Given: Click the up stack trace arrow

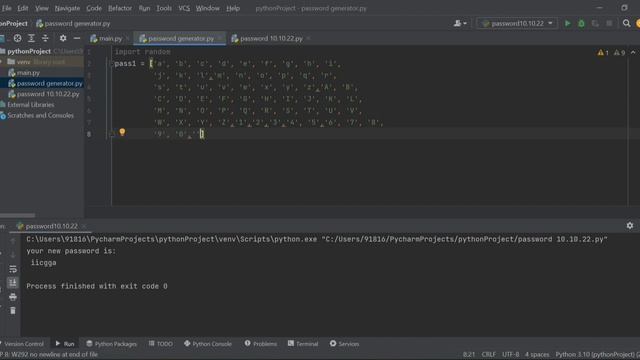Looking at the screenshot, I should pyautogui.click(x=13, y=241).
